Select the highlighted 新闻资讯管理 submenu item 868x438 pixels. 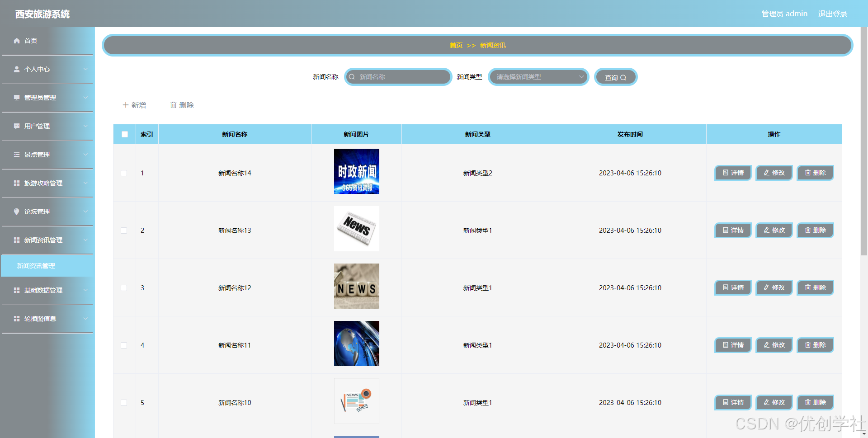coord(47,266)
